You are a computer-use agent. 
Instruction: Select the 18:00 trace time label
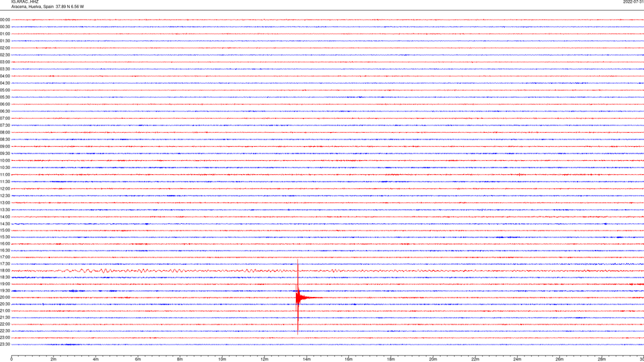pos(5,271)
